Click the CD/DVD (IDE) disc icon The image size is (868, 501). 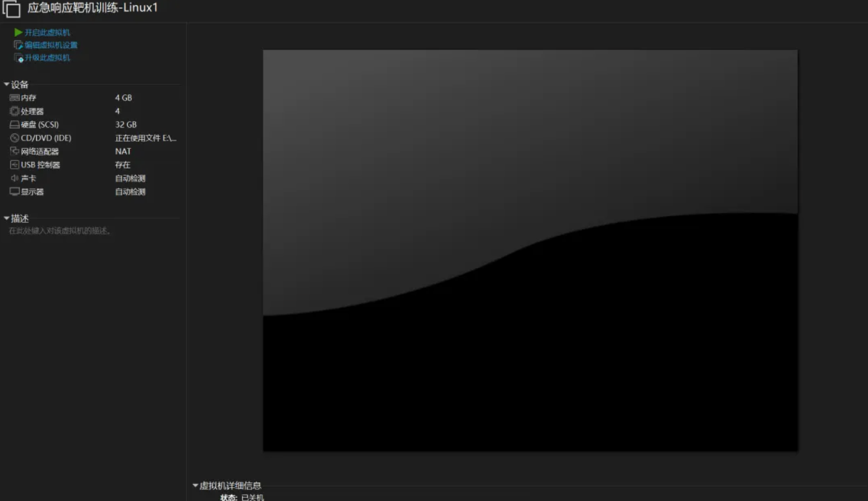[14, 138]
